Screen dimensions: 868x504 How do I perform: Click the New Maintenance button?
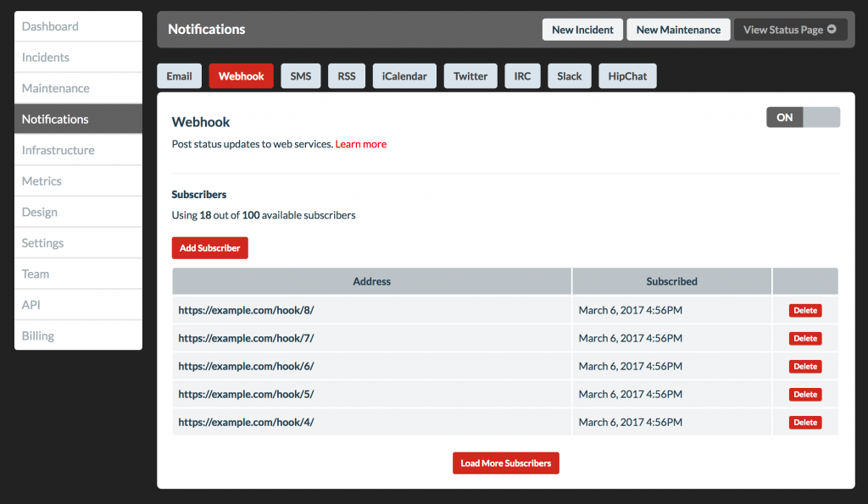coord(678,29)
